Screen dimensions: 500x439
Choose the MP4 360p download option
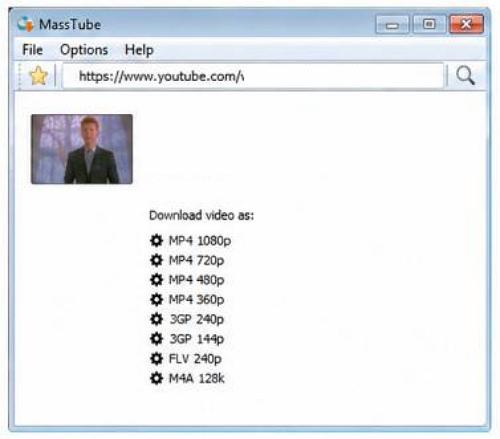click(x=196, y=299)
